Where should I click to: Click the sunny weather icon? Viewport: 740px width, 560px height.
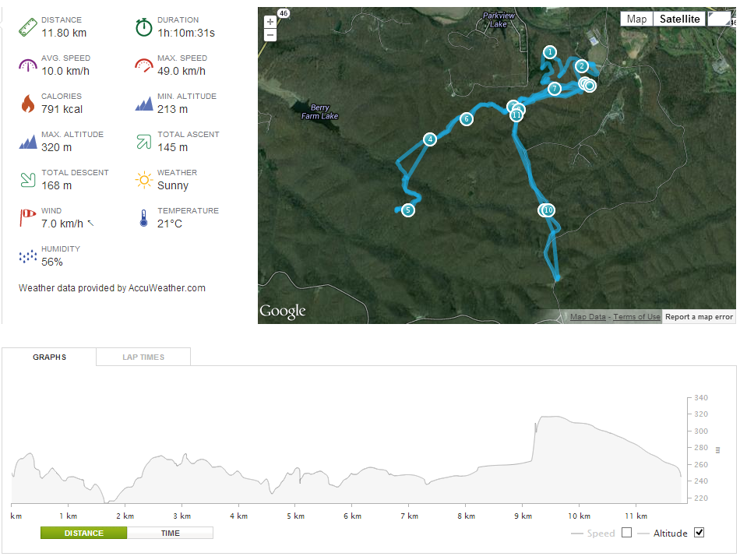pos(144,180)
